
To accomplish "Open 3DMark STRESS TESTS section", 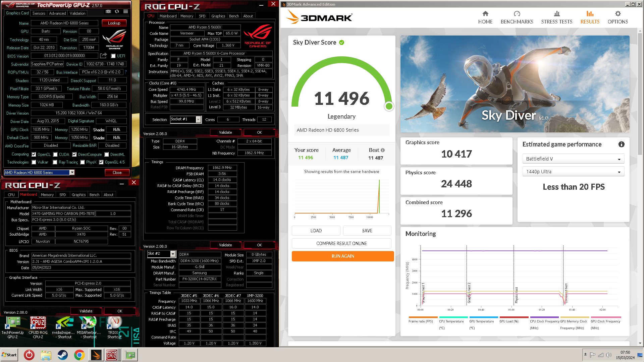I will pyautogui.click(x=557, y=17).
